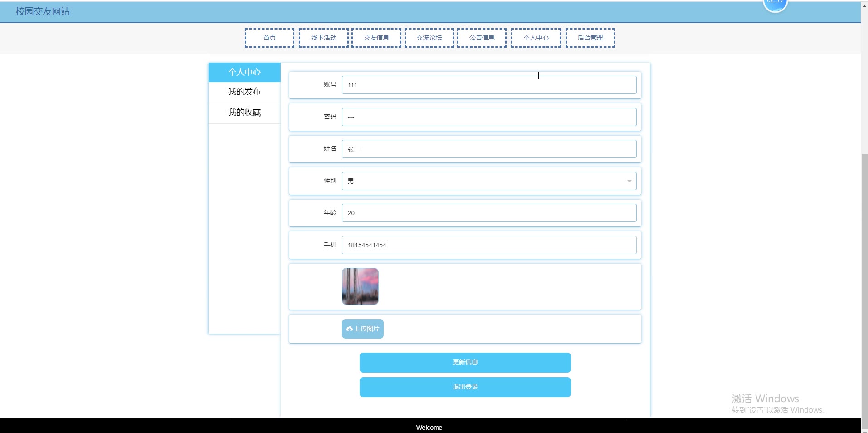The height and width of the screenshot is (433, 868).
Task: Select 个人中心 sidebar tab
Action: 244,72
